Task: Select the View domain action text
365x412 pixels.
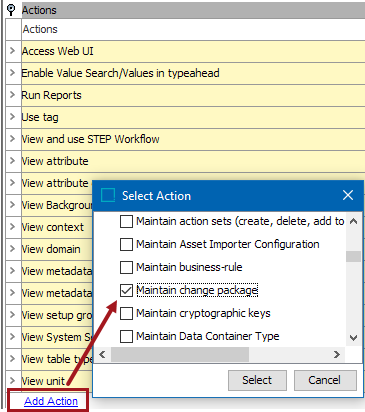Action: [x=51, y=249]
